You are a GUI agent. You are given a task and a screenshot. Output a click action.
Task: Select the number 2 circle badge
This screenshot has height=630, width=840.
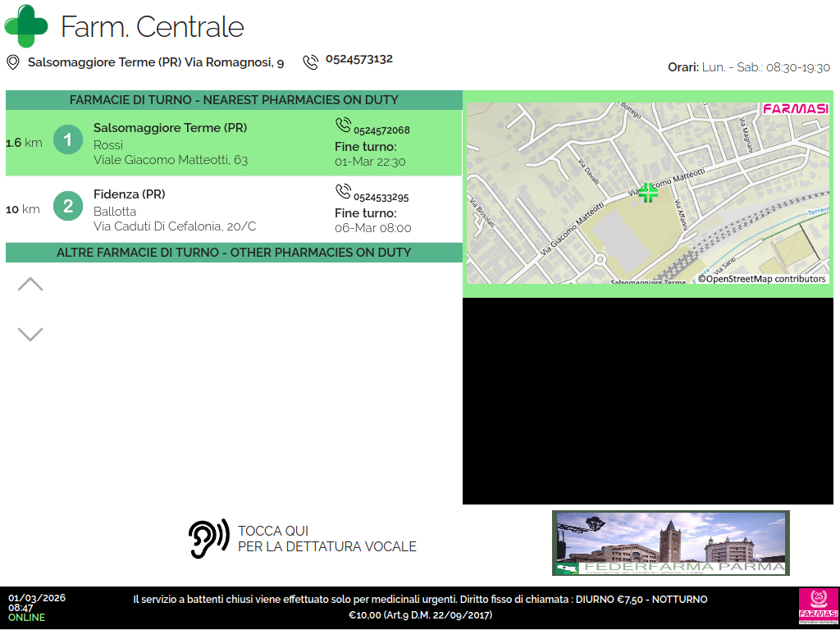(x=68, y=206)
